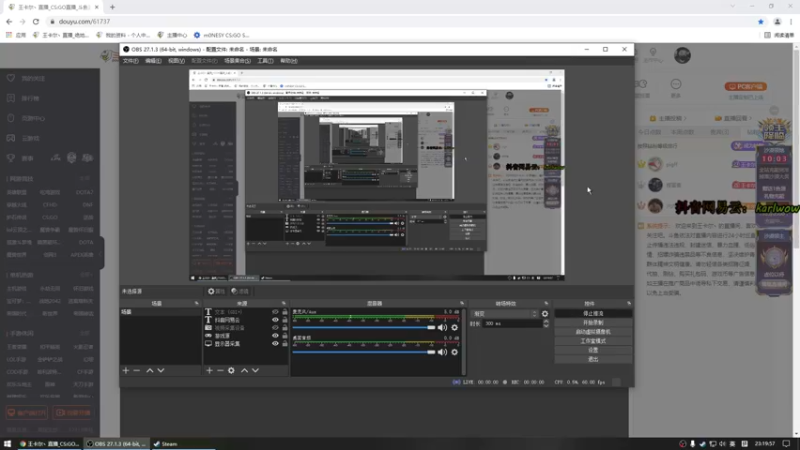Screen dimensions: 800x450
Task: Open the Windows Start menu
Action: [7, 444]
